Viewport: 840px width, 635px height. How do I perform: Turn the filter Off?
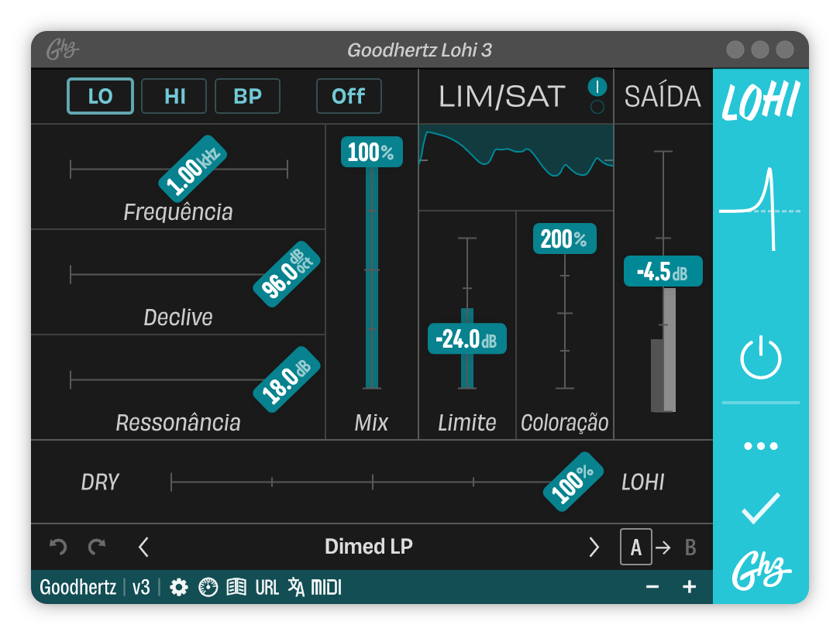(349, 96)
